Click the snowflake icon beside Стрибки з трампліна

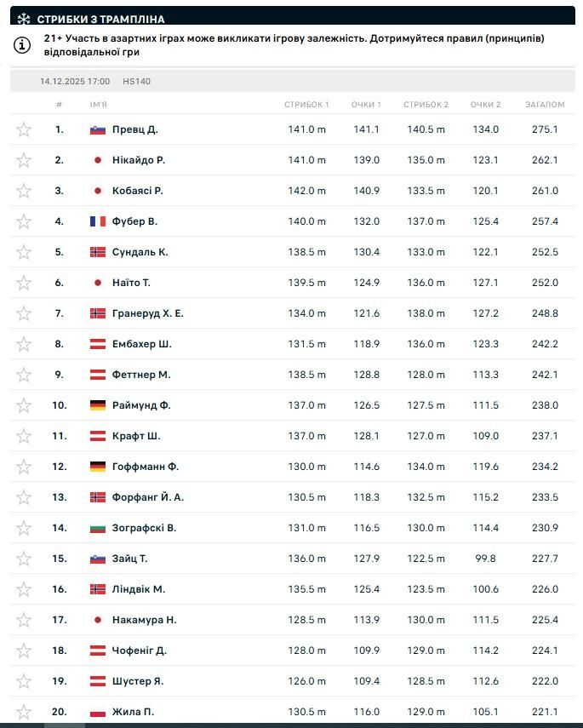pos(23,19)
